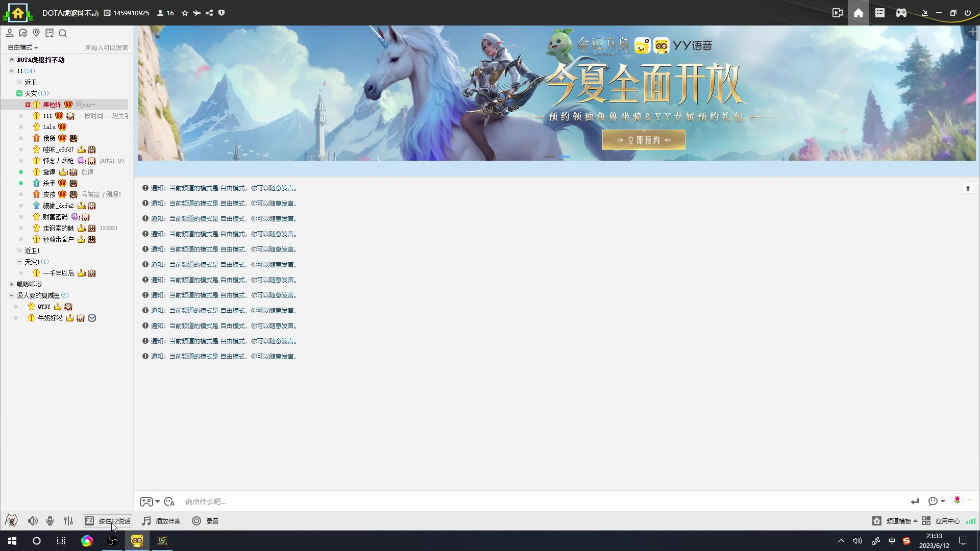Click the location pin icon in sidebar toolbar
This screenshot has width=980, height=551.
(36, 33)
